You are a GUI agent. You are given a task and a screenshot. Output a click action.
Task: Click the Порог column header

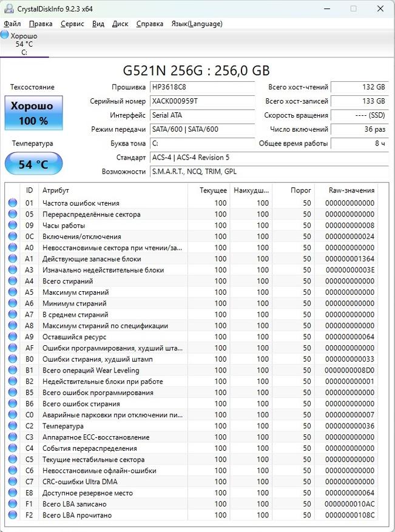(294, 190)
